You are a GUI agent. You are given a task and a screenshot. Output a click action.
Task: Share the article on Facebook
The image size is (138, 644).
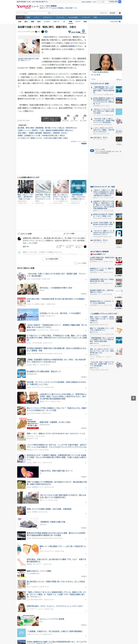pyautogui.click(x=46, y=32)
